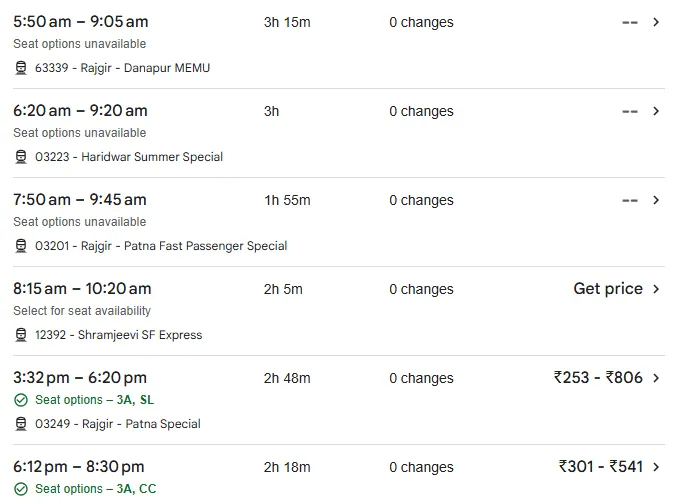Click Select for seat availability text
The image size is (687, 504).
pos(82,311)
